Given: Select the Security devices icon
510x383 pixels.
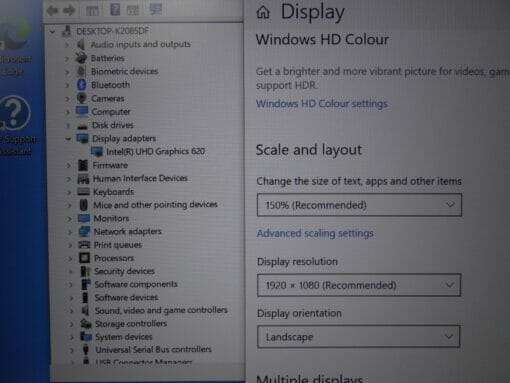Looking at the screenshot, I should coord(85,271).
